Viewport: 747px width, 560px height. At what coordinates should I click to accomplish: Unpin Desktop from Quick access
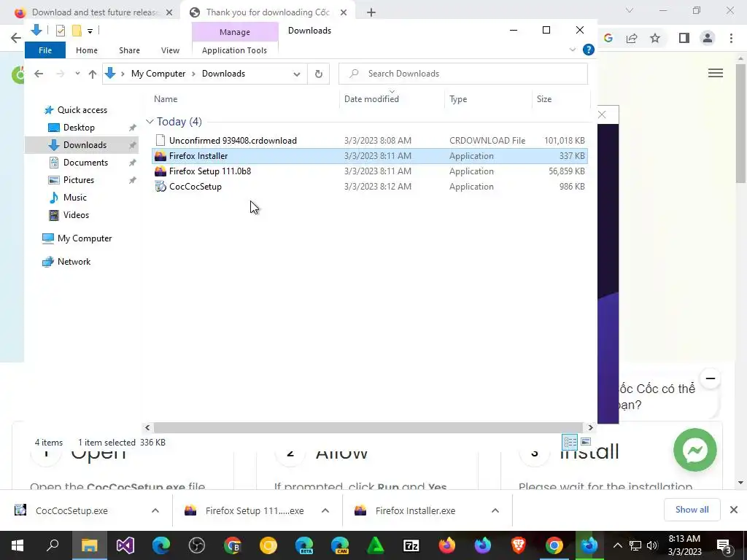pos(133,128)
